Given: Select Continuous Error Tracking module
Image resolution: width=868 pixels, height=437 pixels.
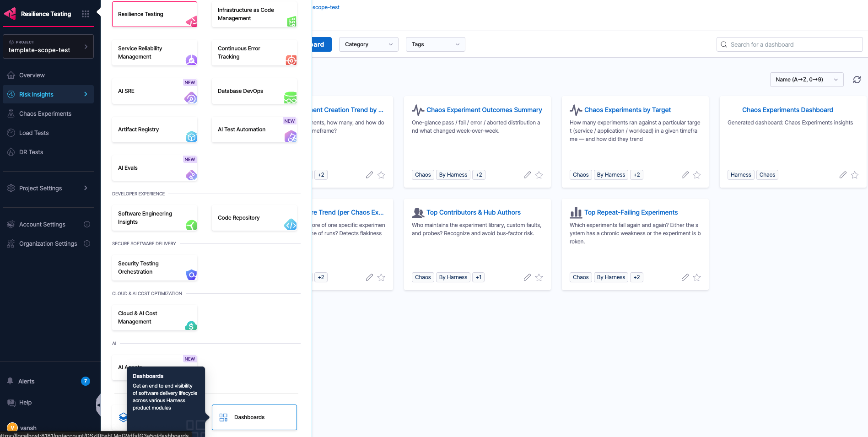Looking at the screenshot, I should tap(254, 53).
